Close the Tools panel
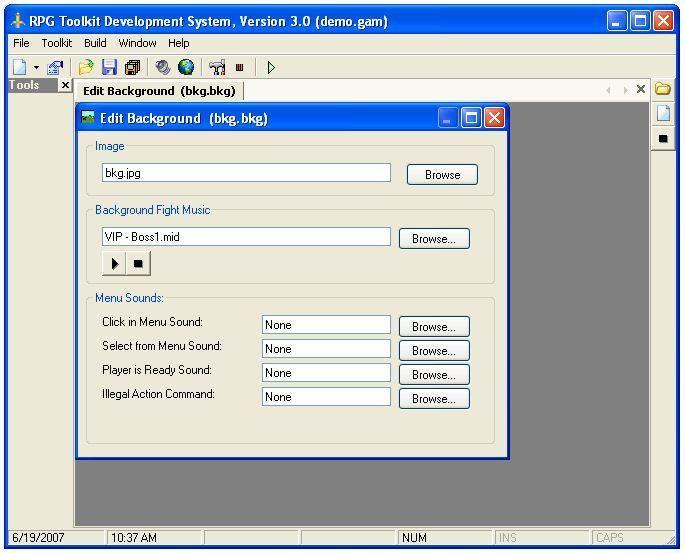 coord(65,86)
